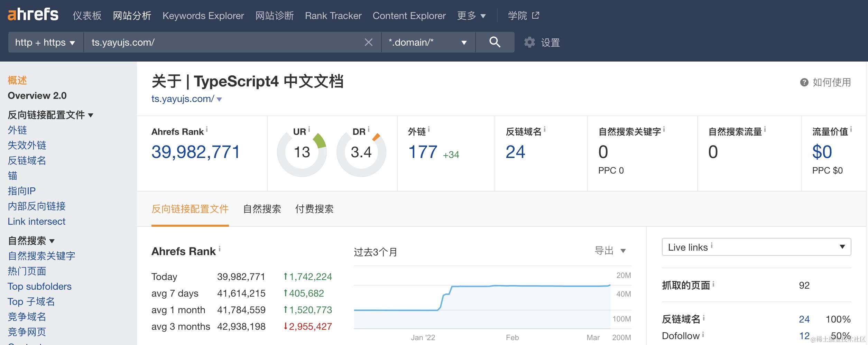The image size is (868, 345).
Task: Open the 更多 menu dropdown
Action: click(x=471, y=16)
